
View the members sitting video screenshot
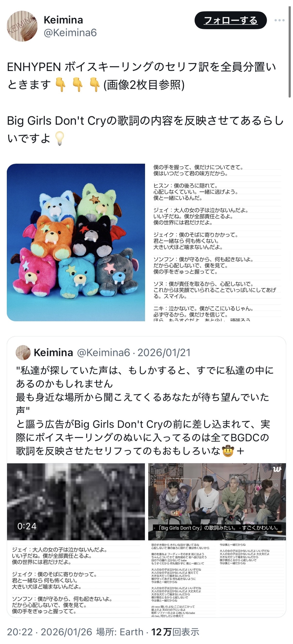click(x=217, y=501)
